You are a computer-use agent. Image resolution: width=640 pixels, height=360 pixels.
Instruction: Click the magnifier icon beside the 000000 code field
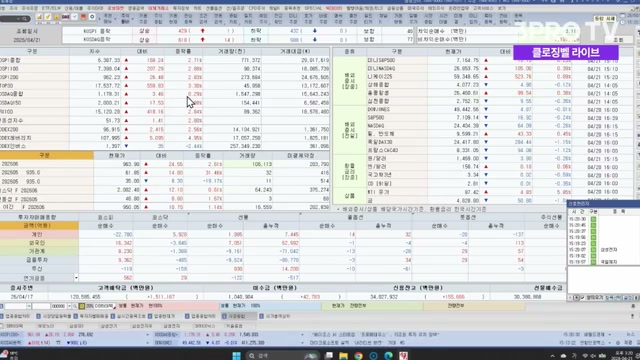(75, 306)
